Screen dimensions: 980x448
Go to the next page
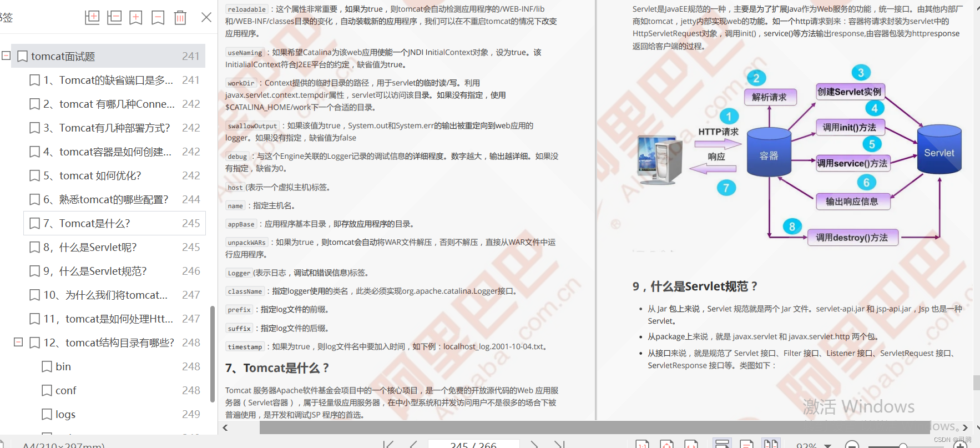(534, 445)
